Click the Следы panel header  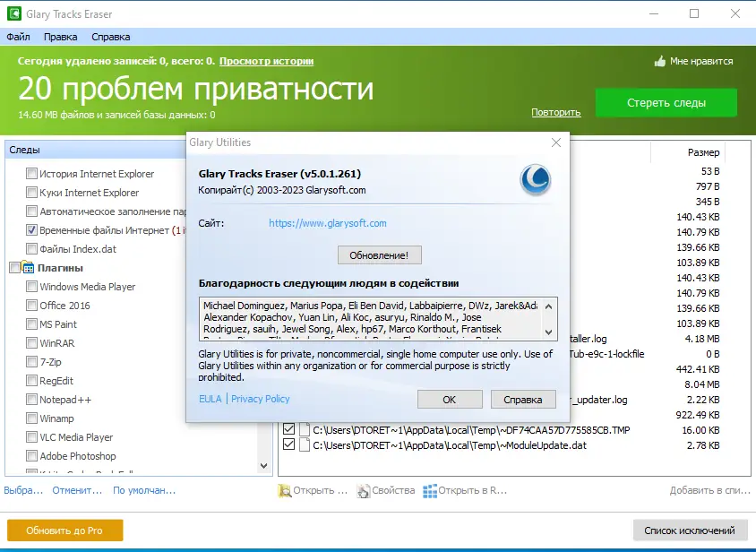[x=97, y=150]
